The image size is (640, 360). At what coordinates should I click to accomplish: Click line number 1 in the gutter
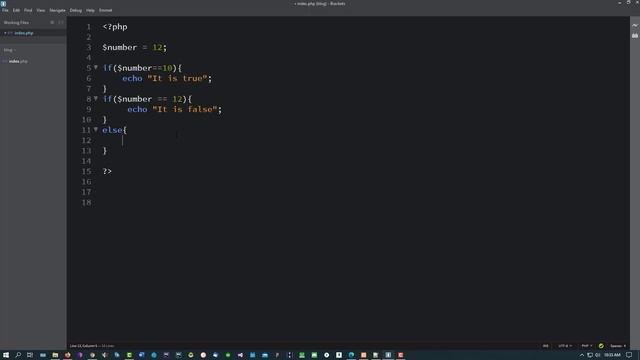(x=89, y=27)
